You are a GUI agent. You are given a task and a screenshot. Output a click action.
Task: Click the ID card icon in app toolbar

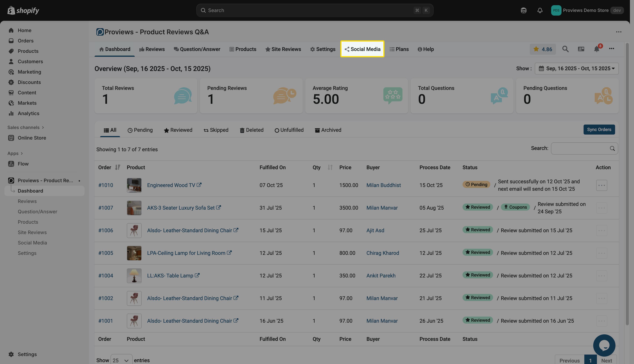click(581, 49)
